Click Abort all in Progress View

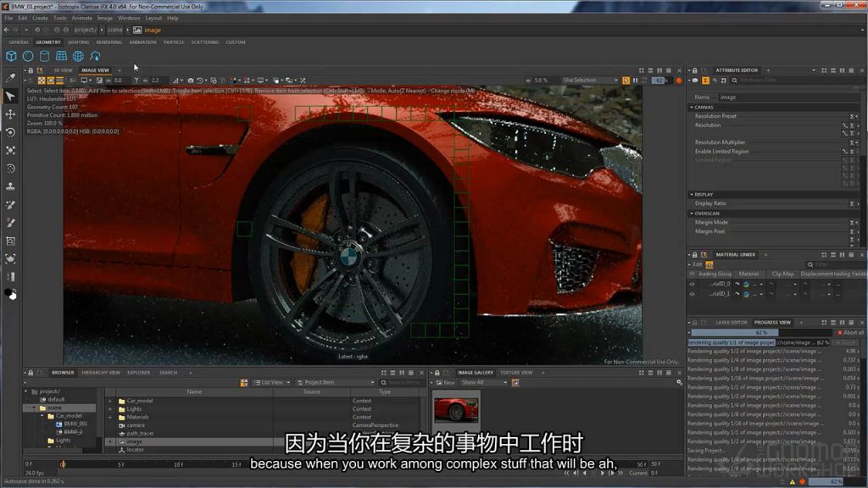click(851, 332)
